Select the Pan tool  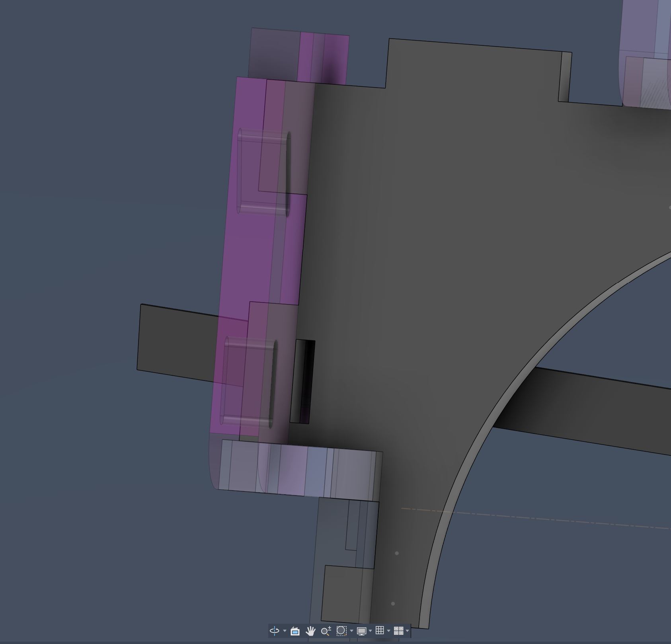310,631
